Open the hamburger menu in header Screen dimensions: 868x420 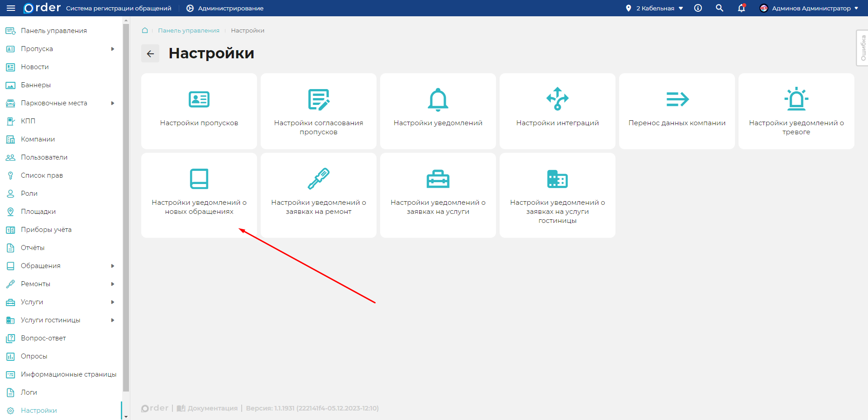coord(11,8)
